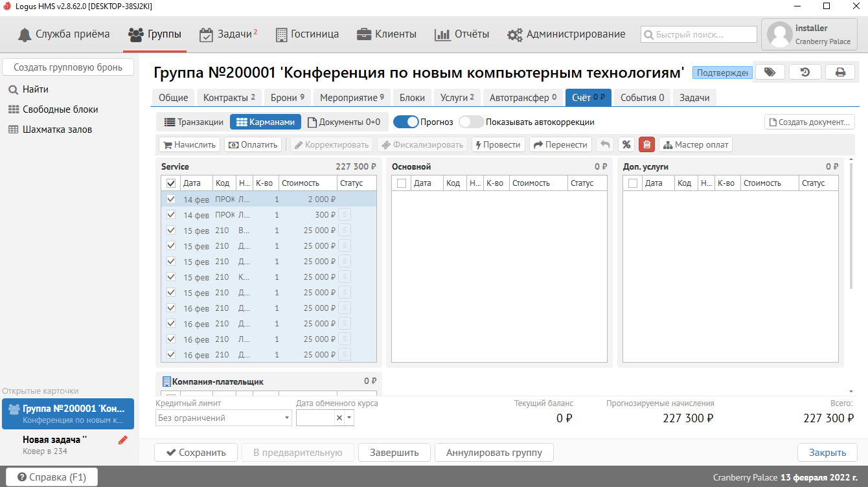Click the tags icon button
The image size is (868, 487).
pos(770,72)
